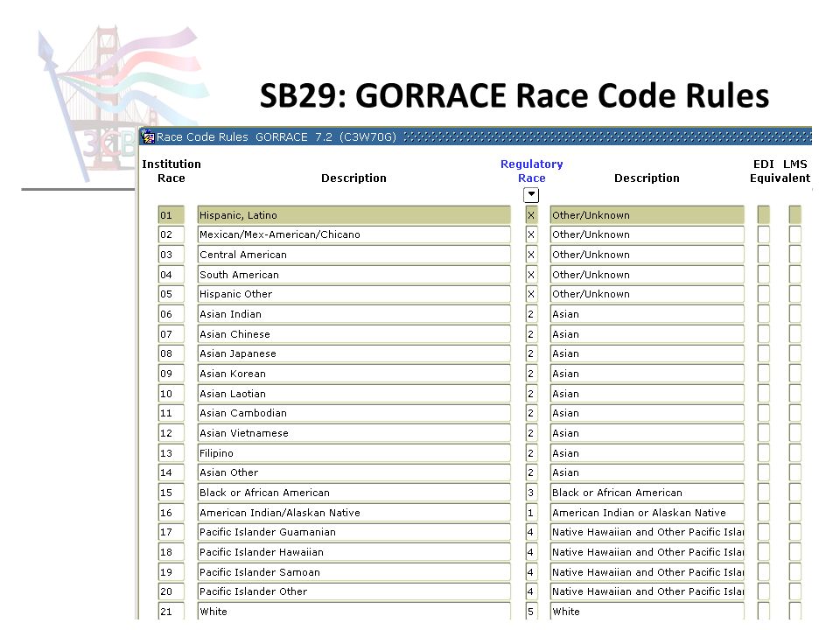Enable LMS checkbox for Asian Chinese row
Image resolution: width=840 pixels, height=630 pixels.
point(795,333)
